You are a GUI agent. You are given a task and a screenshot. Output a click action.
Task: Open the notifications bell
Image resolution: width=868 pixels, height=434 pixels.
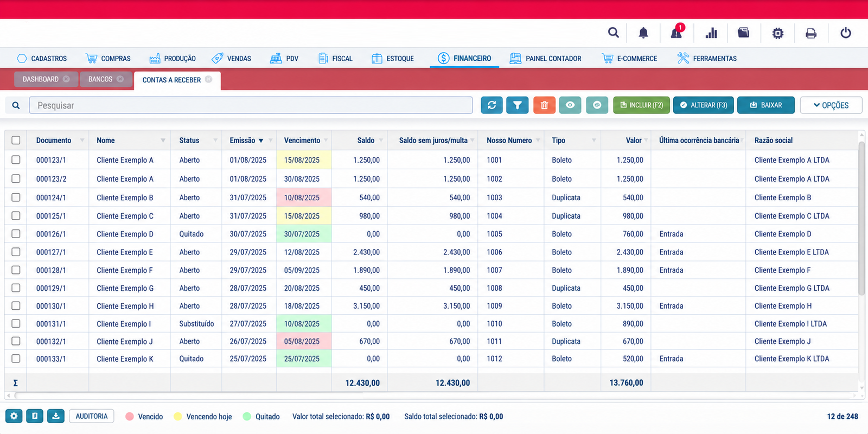[643, 33]
